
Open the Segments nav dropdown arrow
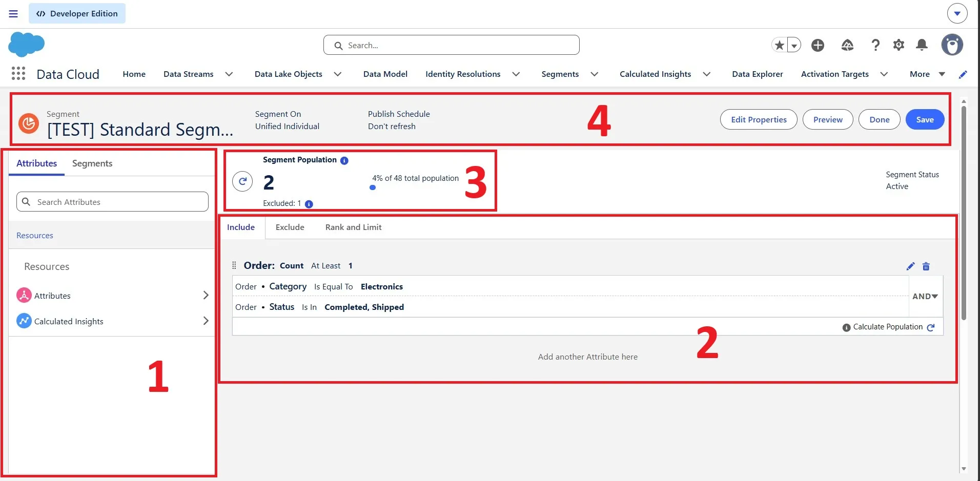[595, 74]
